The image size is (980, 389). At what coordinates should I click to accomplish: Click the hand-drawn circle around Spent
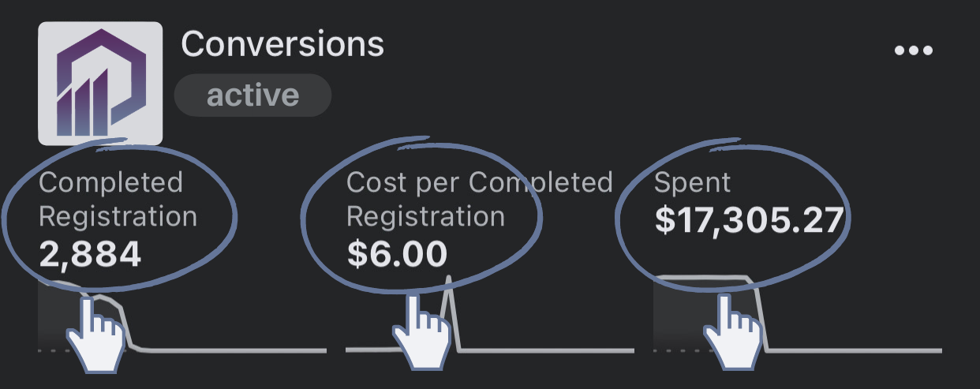(734, 211)
